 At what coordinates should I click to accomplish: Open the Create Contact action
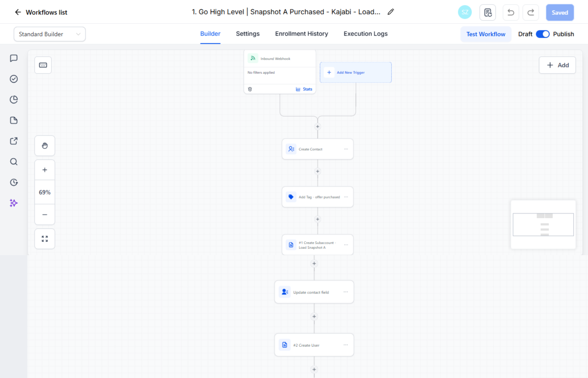pos(317,149)
